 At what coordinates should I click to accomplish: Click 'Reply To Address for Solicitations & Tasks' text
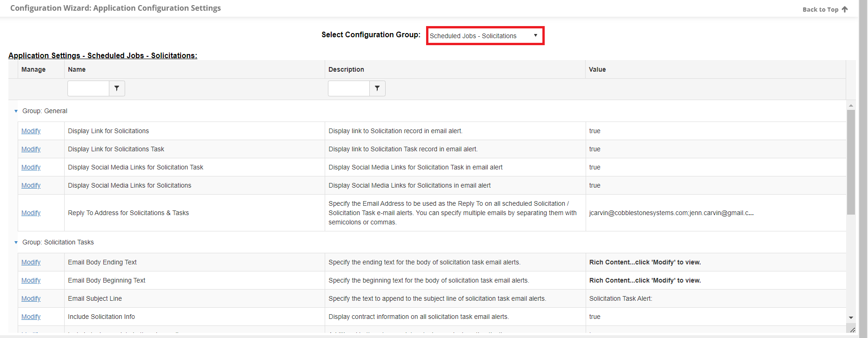pos(128,213)
